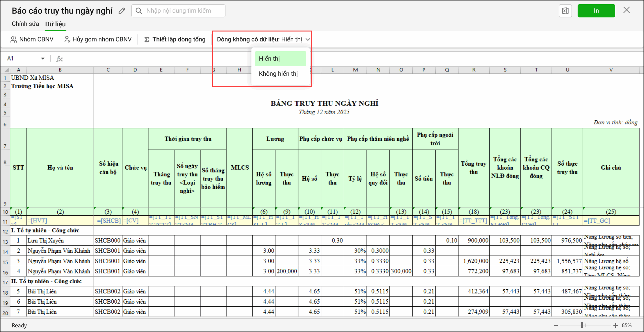Click Hủy gom nhóm CBNV ungroup icon
Image resolution: width=644 pixels, height=332 pixels.
[67, 39]
